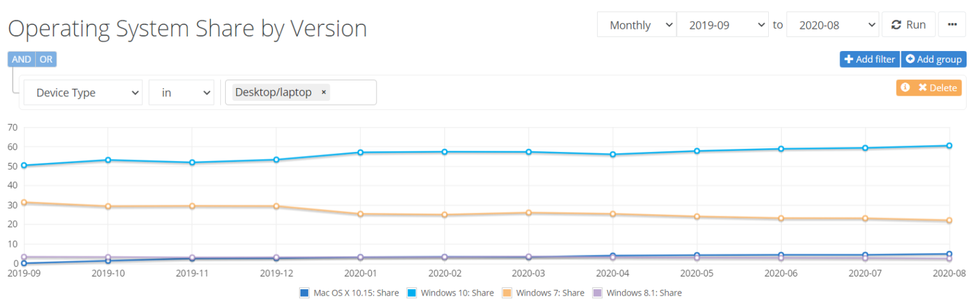This screenshot has height=302, width=980.
Task: Open the 2020-08 end date dropdown
Action: pyautogui.click(x=833, y=25)
